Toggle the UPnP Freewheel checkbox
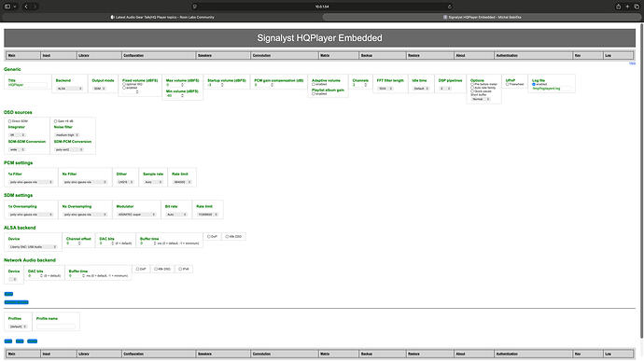This screenshot has height=362, width=644. (507, 84)
